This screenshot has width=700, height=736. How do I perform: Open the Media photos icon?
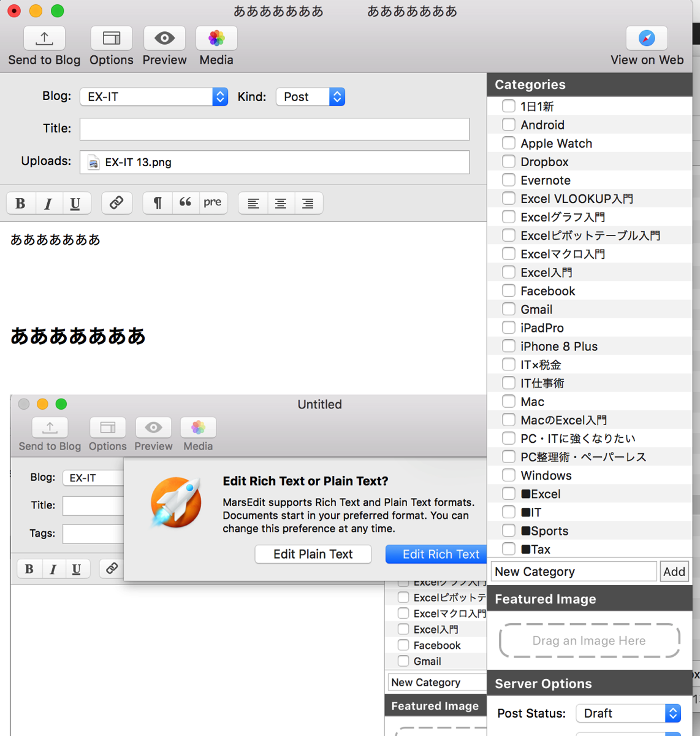point(216,38)
